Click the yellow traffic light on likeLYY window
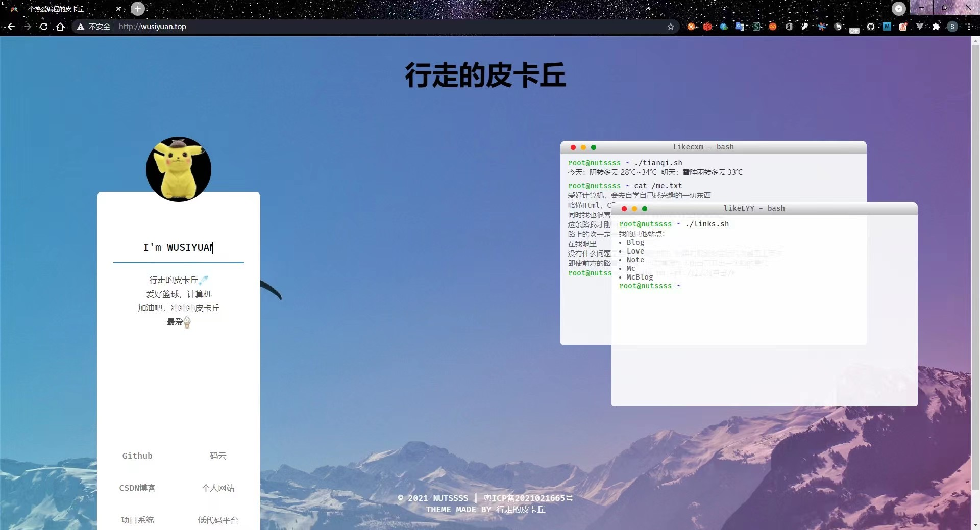Image resolution: width=980 pixels, height=530 pixels. click(634, 209)
